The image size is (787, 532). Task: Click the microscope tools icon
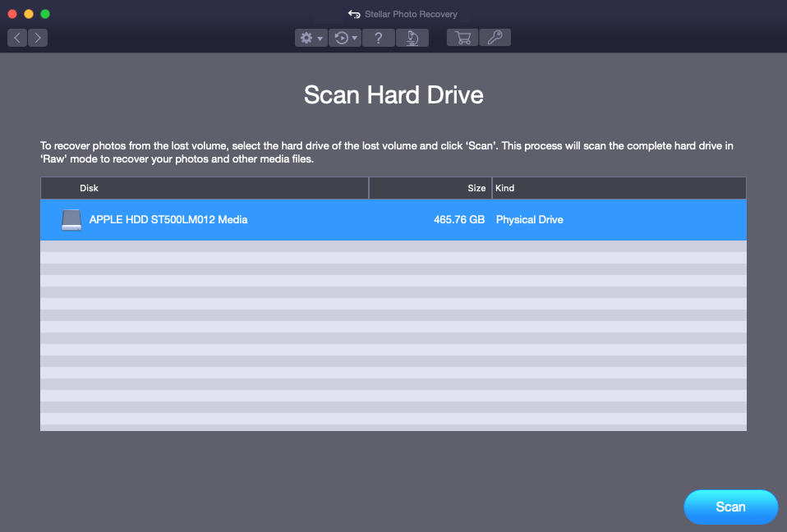click(412, 38)
